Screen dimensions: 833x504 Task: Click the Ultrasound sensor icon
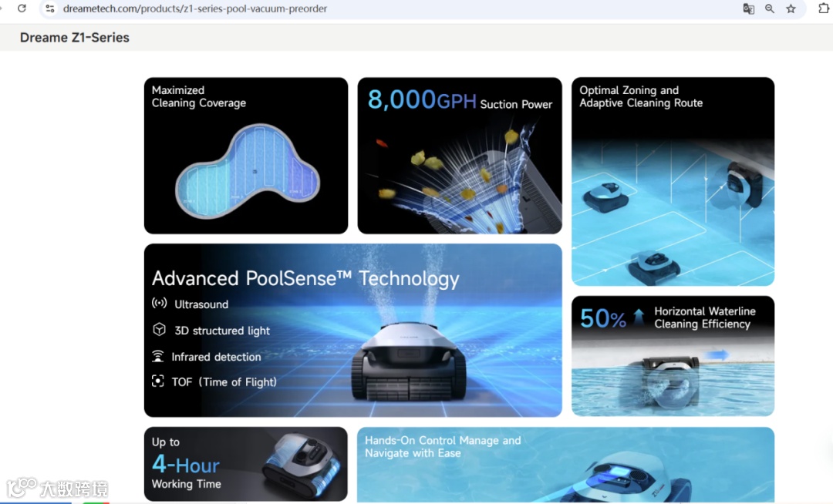[x=159, y=303]
